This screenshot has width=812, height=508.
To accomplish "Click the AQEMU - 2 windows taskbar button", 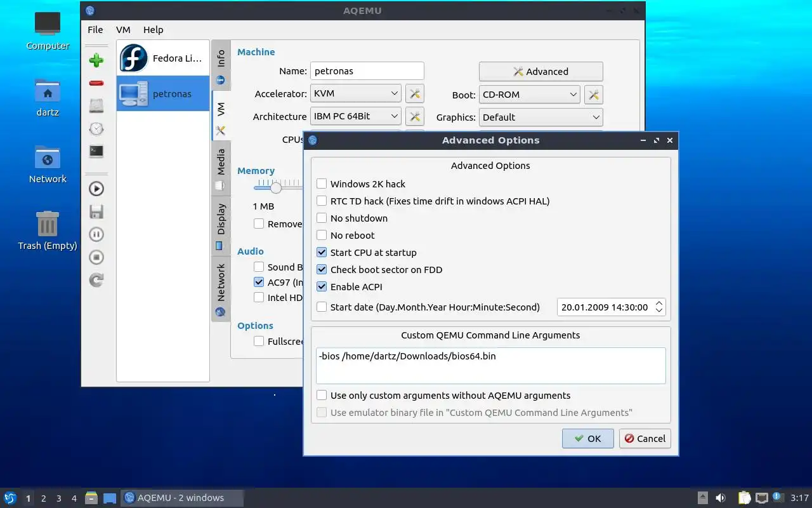I will point(182,498).
